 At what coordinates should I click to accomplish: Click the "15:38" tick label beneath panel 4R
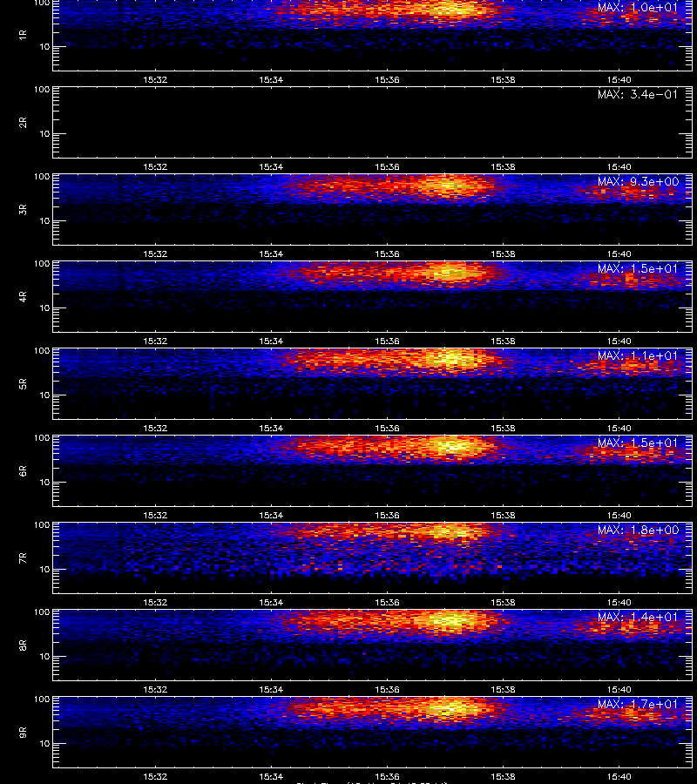tap(503, 341)
